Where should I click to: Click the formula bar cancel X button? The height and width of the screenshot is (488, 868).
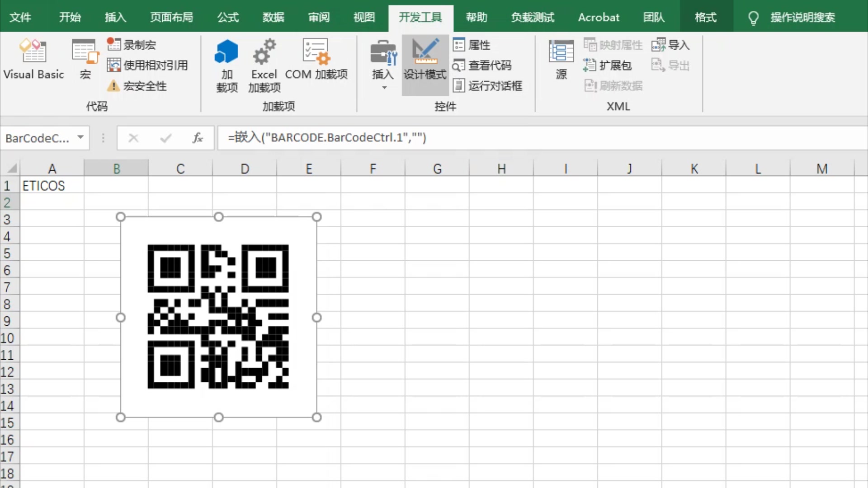click(133, 138)
